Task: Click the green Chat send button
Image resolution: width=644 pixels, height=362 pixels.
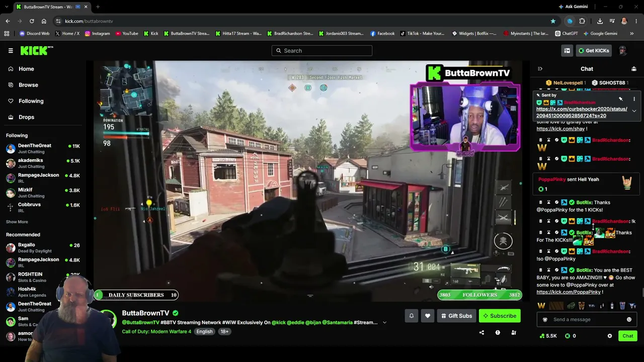Action: click(x=628, y=336)
